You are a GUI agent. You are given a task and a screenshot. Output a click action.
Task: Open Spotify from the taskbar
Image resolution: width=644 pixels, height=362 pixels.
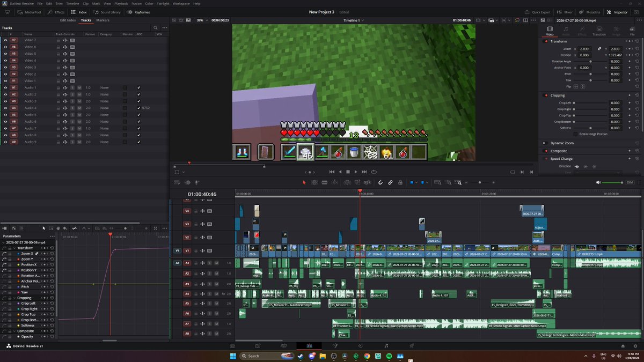pos(390,356)
